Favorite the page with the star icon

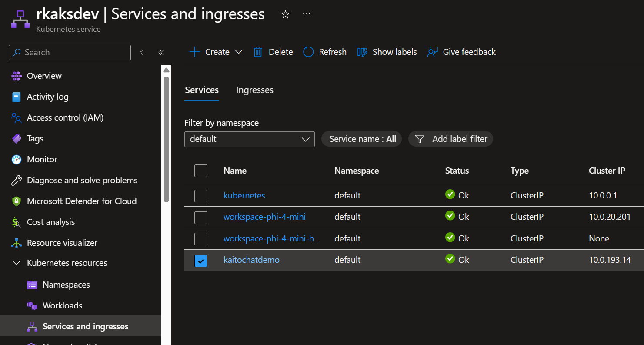285,14
